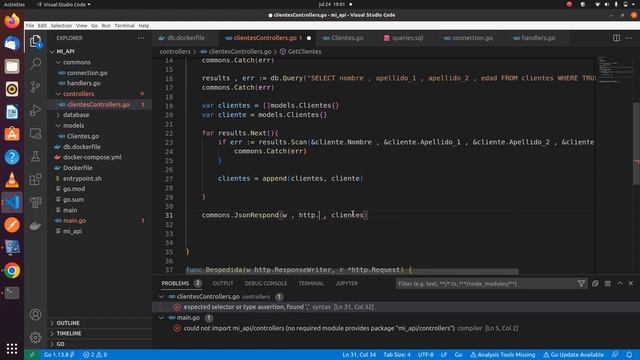Click the problems filter funnel icon
640x360 pixels.
581,284
